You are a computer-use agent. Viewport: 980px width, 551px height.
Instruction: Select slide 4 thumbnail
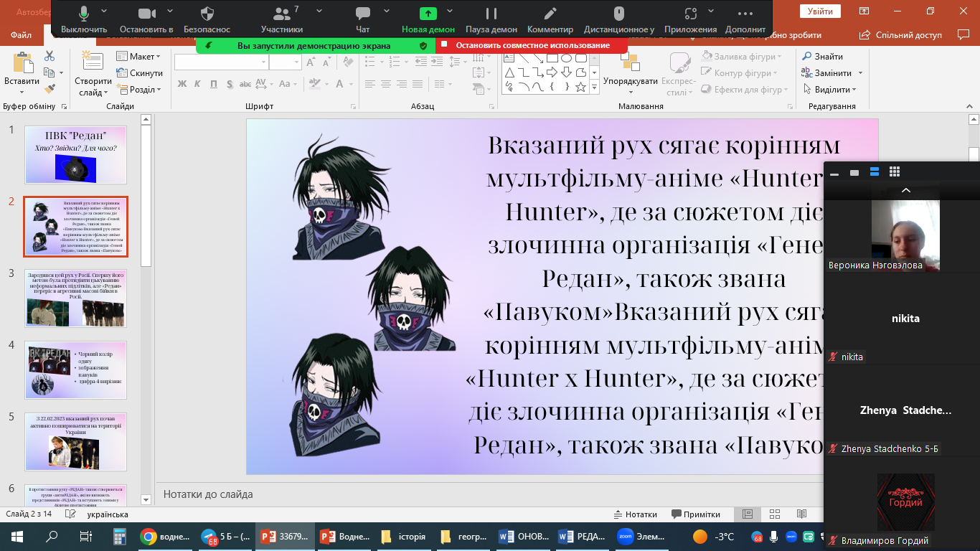tap(75, 369)
